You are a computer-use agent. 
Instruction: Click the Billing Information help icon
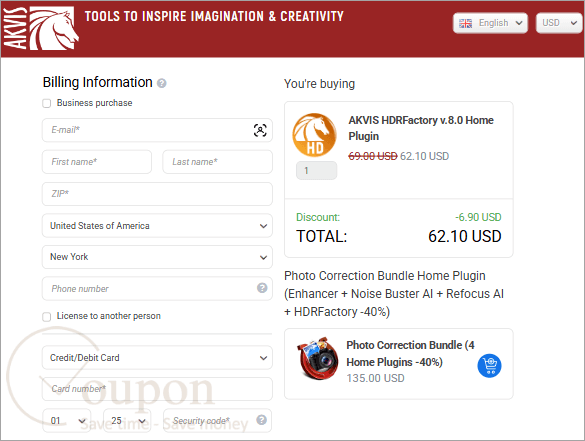pyautogui.click(x=162, y=83)
